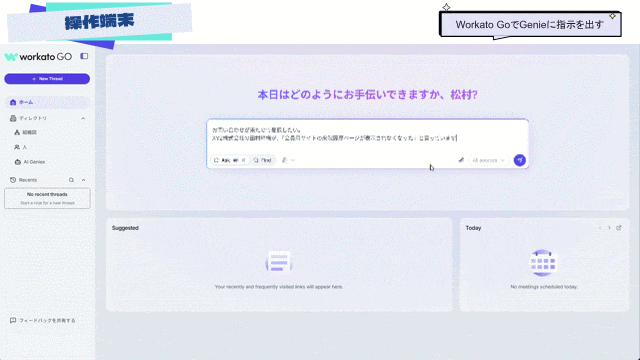Click the org chart icon beside 組織図
This screenshot has height=360, width=640.
click(17, 133)
